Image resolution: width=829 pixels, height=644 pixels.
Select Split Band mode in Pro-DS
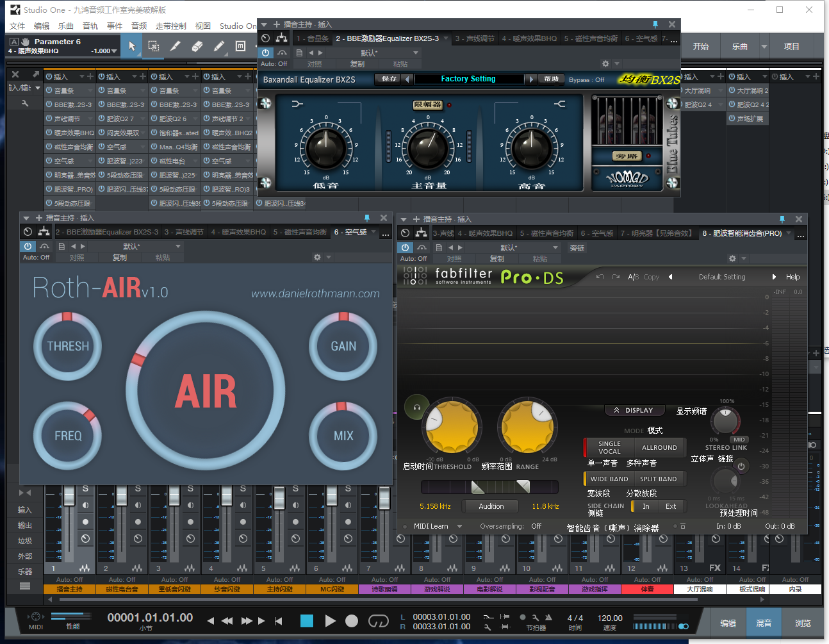pos(658,479)
